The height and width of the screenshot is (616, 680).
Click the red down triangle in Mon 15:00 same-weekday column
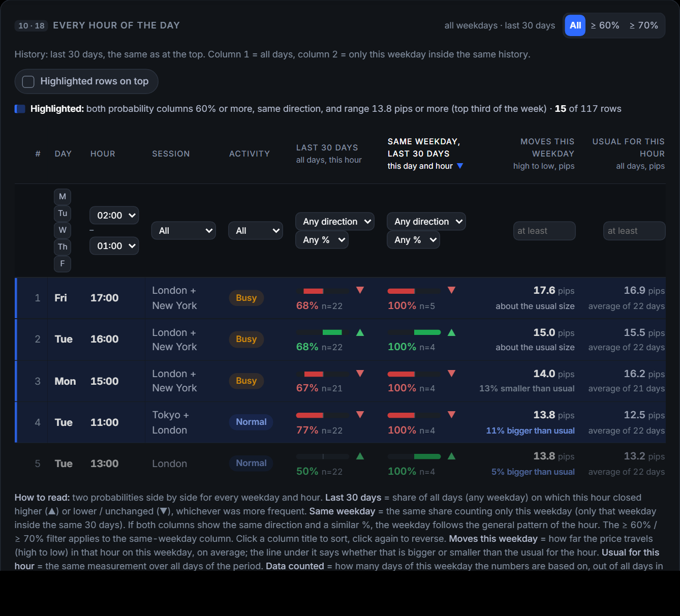451,374
